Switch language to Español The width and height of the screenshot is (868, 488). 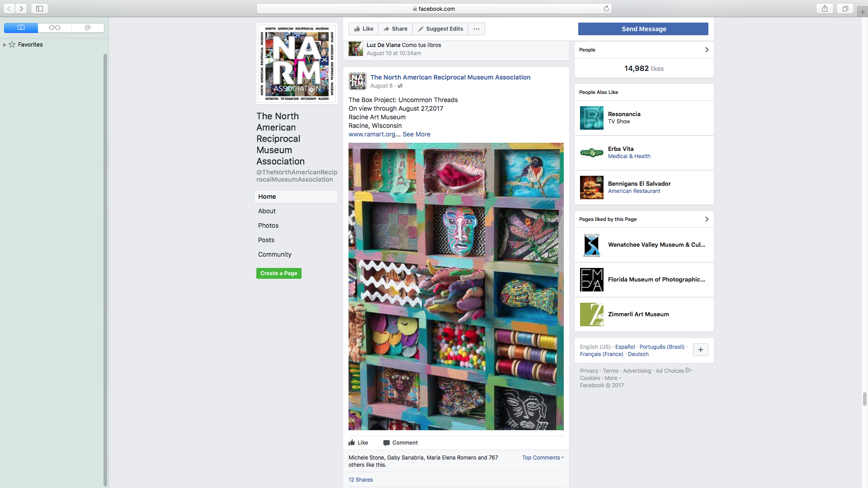pyautogui.click(x=625, y=347)
